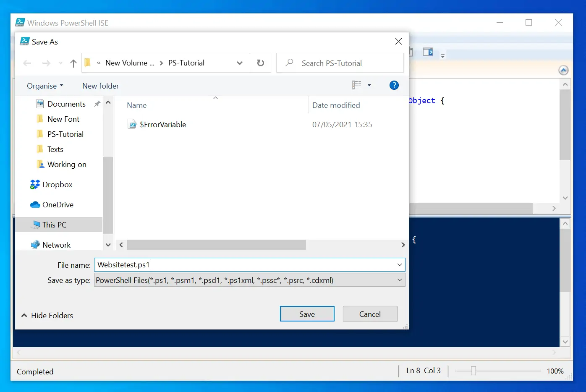Click the navigation pane scroll up arrow
586x392 pixels.
coord(108,102)
